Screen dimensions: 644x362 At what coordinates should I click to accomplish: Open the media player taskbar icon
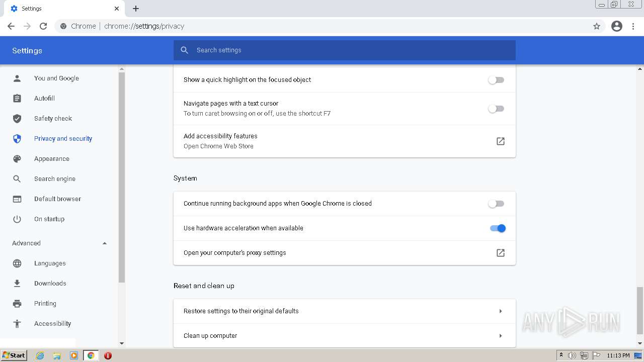pyautogui.click(x=74, y=355)
